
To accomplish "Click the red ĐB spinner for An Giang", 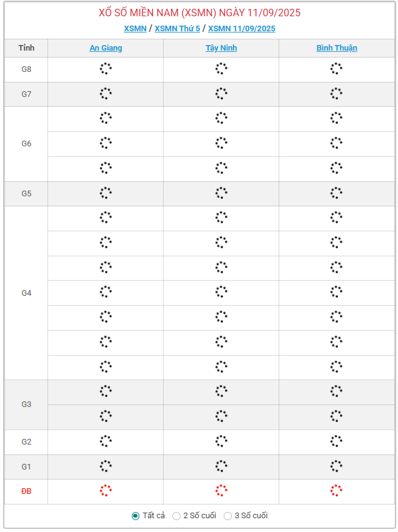I will pyautogui.click(x=106, y=491).
